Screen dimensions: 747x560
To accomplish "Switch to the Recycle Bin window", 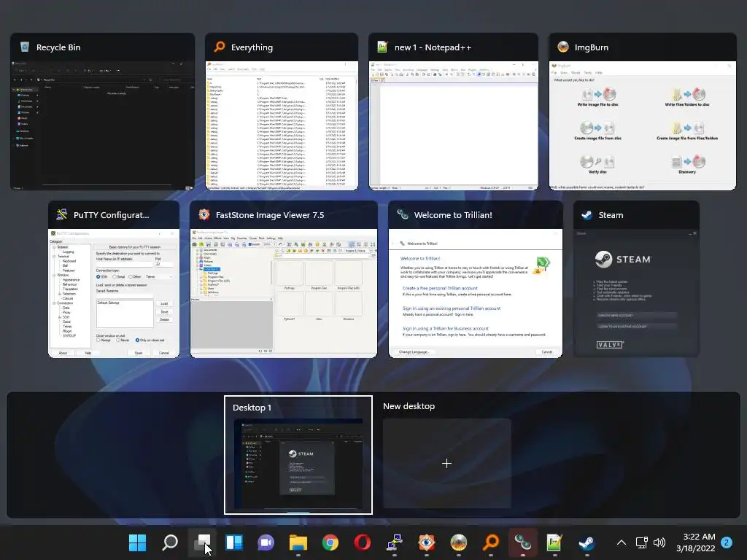I will [x=102, y=112].
